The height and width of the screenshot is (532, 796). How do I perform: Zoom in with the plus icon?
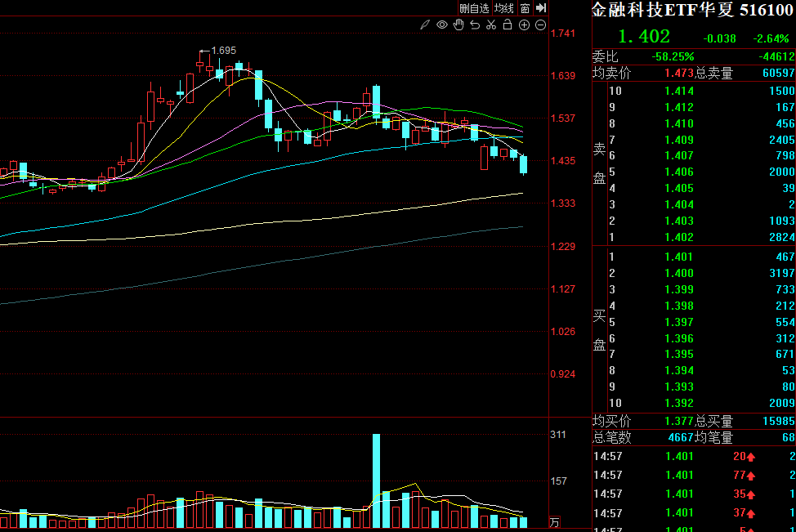point(525,25)
